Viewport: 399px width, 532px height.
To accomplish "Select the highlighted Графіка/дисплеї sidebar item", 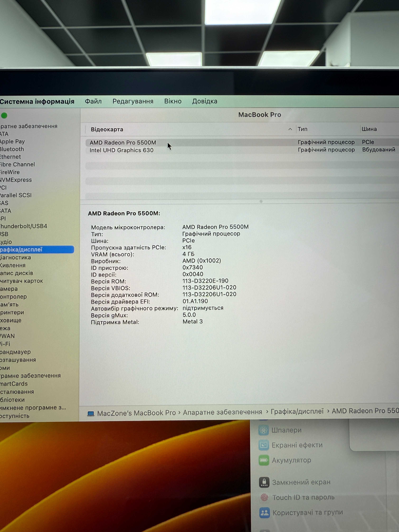I will click(x=37, y=250).
